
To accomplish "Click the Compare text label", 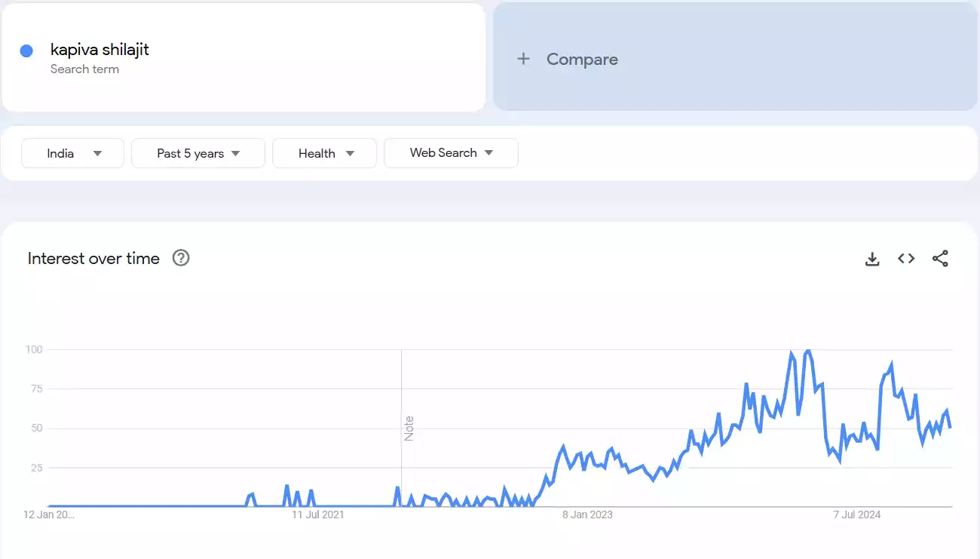I will (582, 60).
